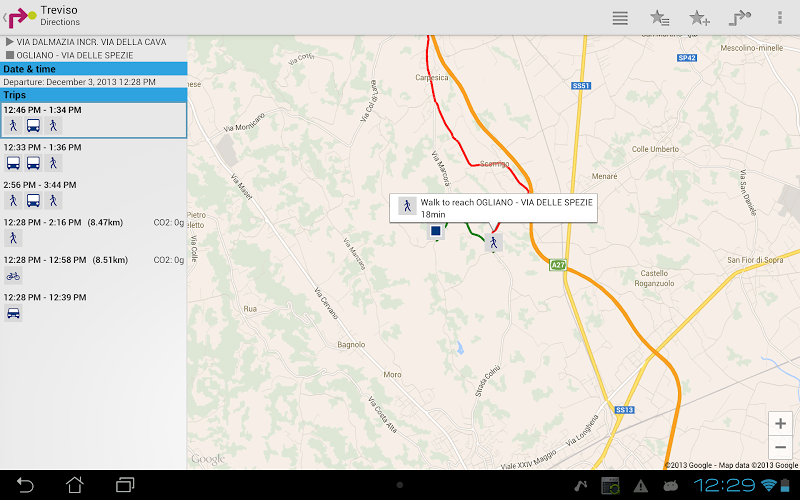Tap the SP42 road label on map
This screenshot has width=800, height=500.
tap(687, 58)
